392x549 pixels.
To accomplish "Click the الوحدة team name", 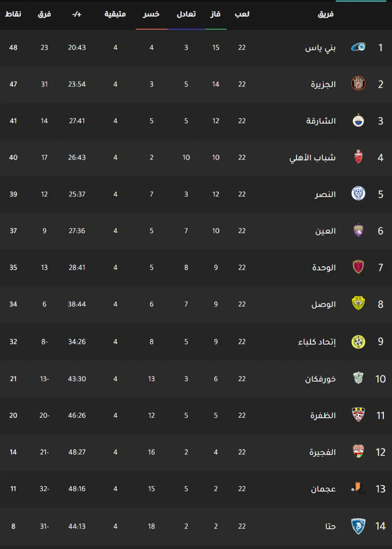I will click(324, 267).
